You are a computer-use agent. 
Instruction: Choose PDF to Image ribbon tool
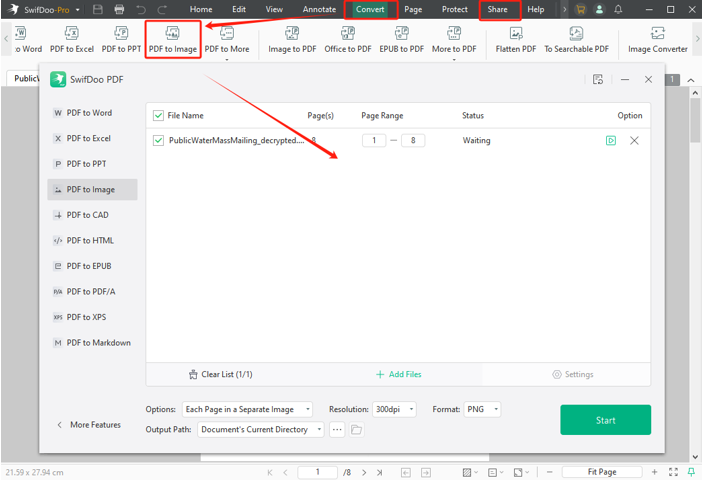[x=173, y=39]
